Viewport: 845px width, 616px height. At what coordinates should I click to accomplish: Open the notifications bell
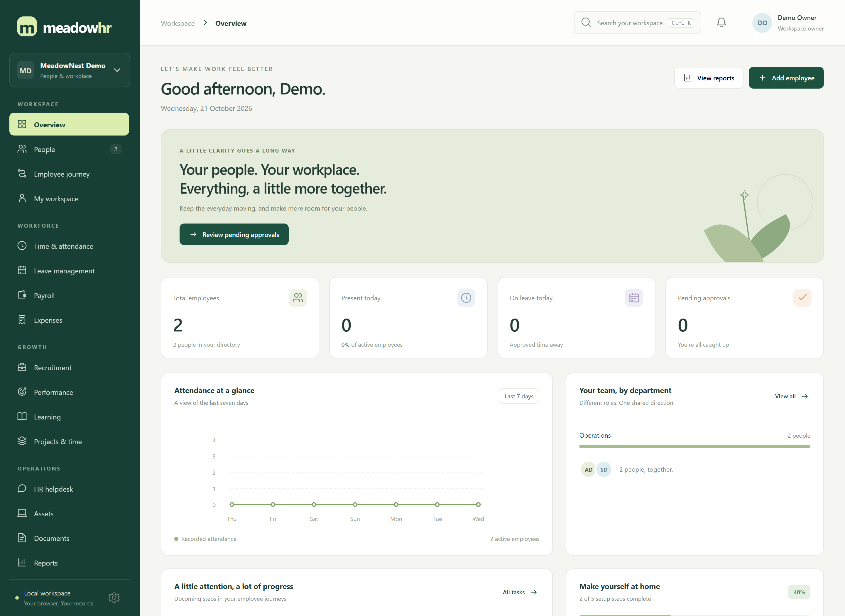pos(721,23)
